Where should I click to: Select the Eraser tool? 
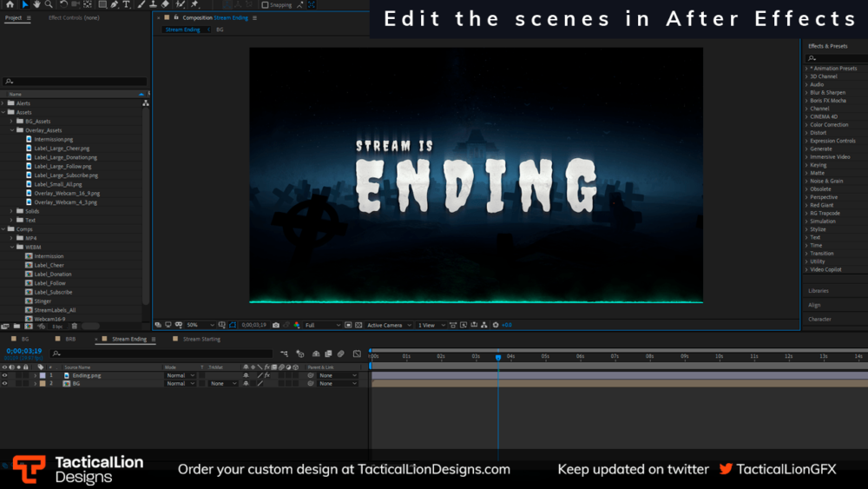(x=165, y=4)
